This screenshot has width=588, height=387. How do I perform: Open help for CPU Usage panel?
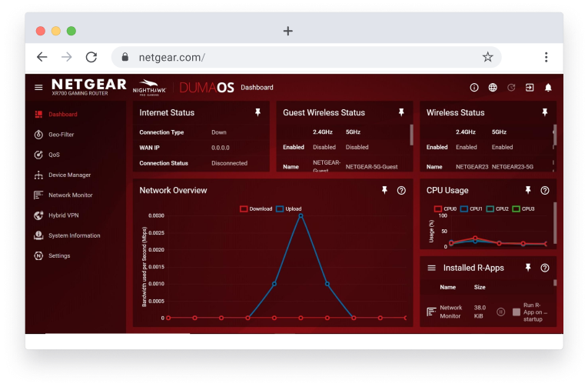(545, 191)
